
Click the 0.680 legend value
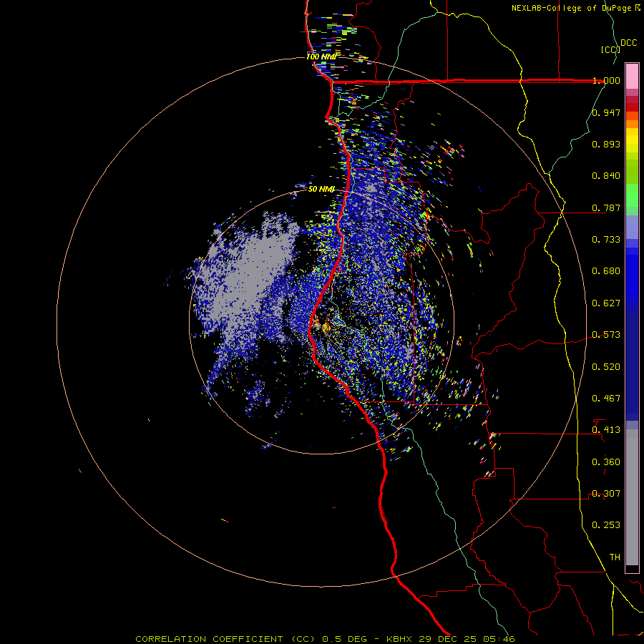tap(606, 271)
